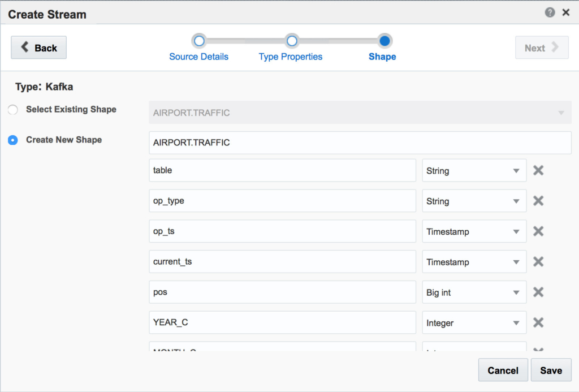Open the existing shape AIRPORT.TRAFFIC dropdown
The width and height of the screenshot is (579, 392).
tap(360, 113)
